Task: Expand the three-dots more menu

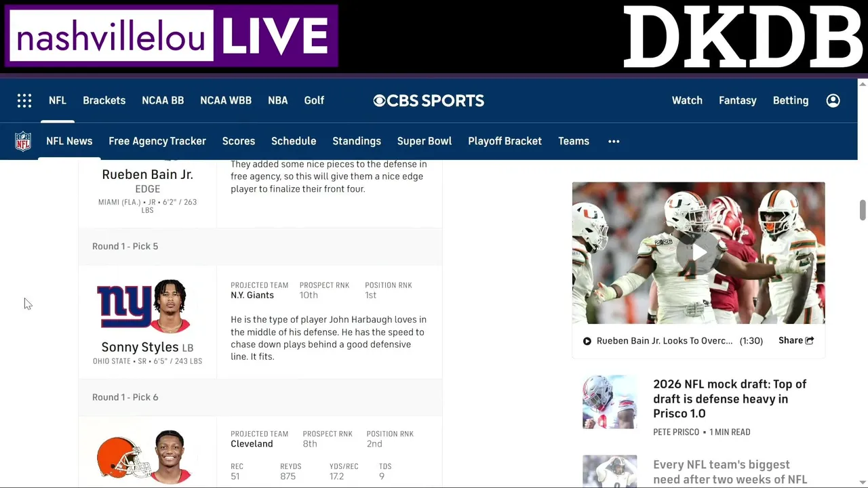Action: tap(614, 141)
